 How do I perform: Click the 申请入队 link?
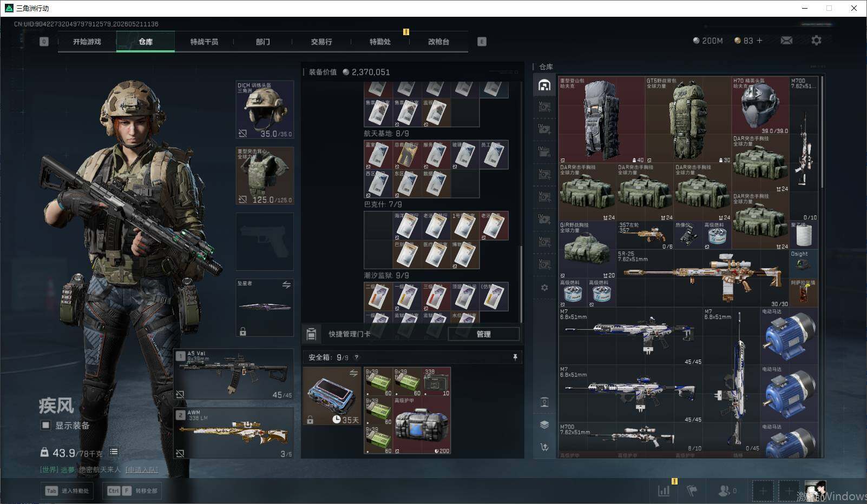tap(142, 469)
